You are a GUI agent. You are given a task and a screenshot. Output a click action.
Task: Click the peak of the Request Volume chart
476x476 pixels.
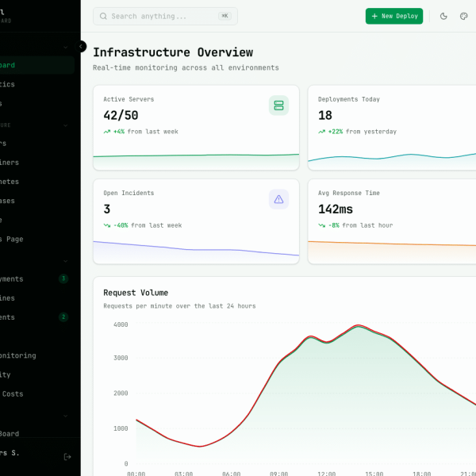pos(359,326)
